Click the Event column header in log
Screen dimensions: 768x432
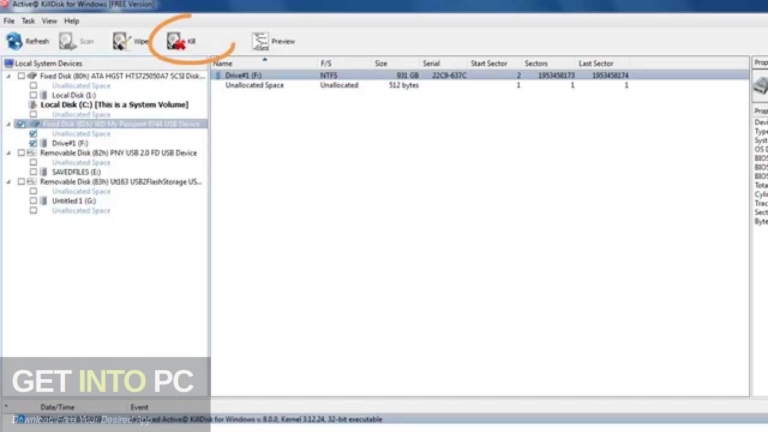click(139, 407)
